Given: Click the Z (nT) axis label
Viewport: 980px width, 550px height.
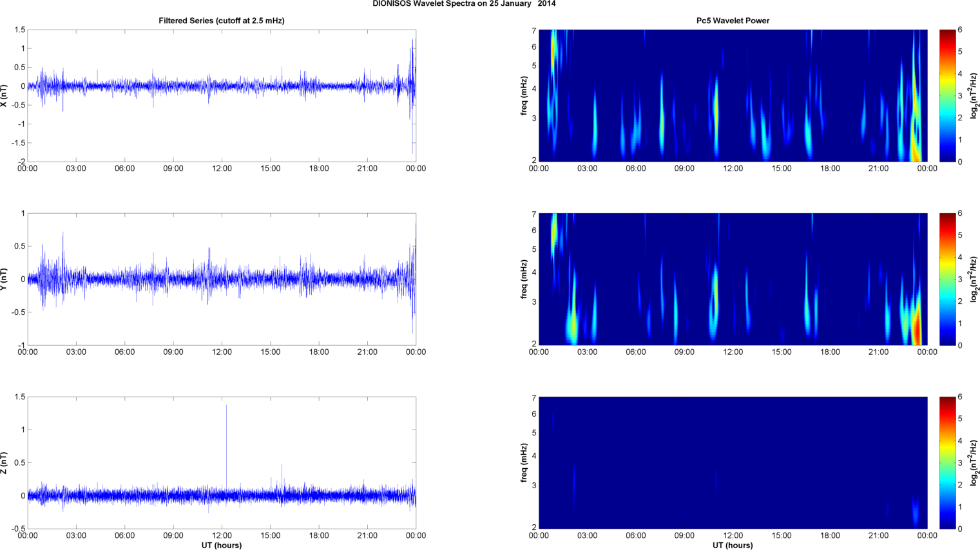Looking at the screenshot, I should tap(5, 462).
